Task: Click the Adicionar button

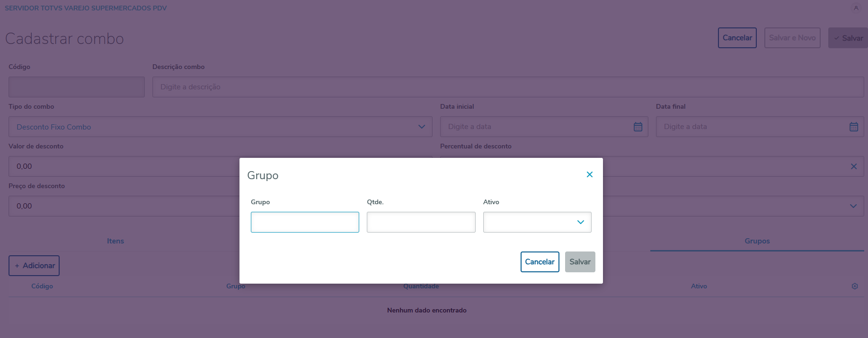Action: [x=34, y=266]
